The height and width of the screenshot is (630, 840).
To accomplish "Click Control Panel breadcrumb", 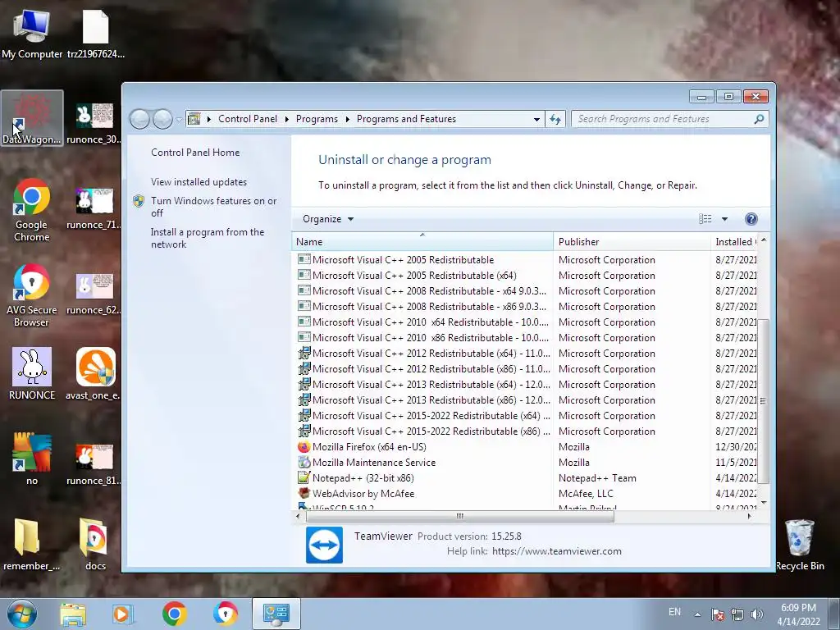I will pos(248,119).
